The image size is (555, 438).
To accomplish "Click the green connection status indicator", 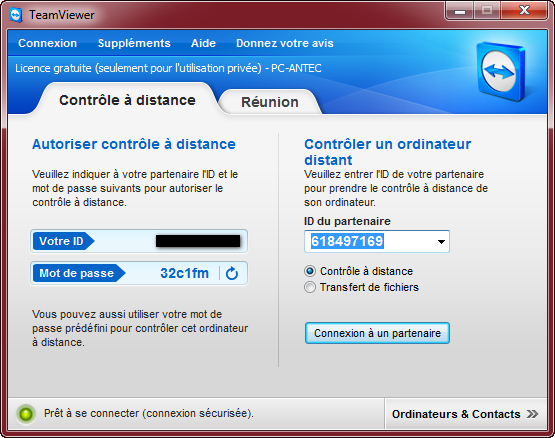I will (x=26, y=414).
